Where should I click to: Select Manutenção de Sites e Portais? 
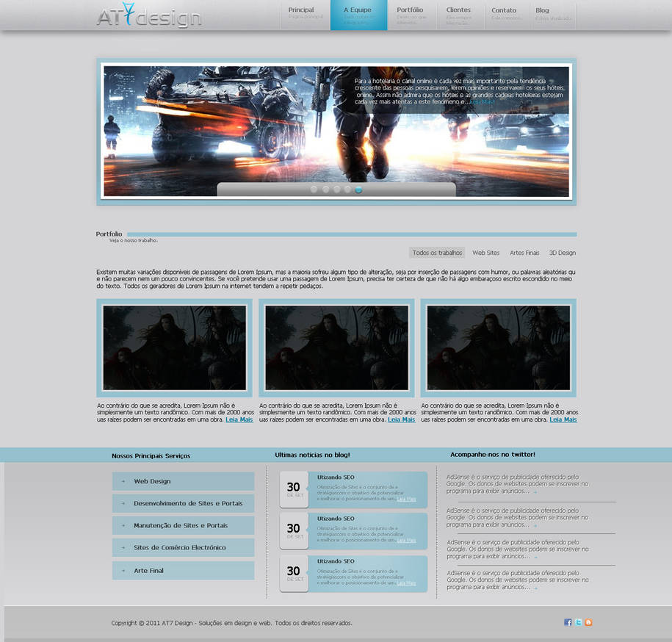pos(184,525)
